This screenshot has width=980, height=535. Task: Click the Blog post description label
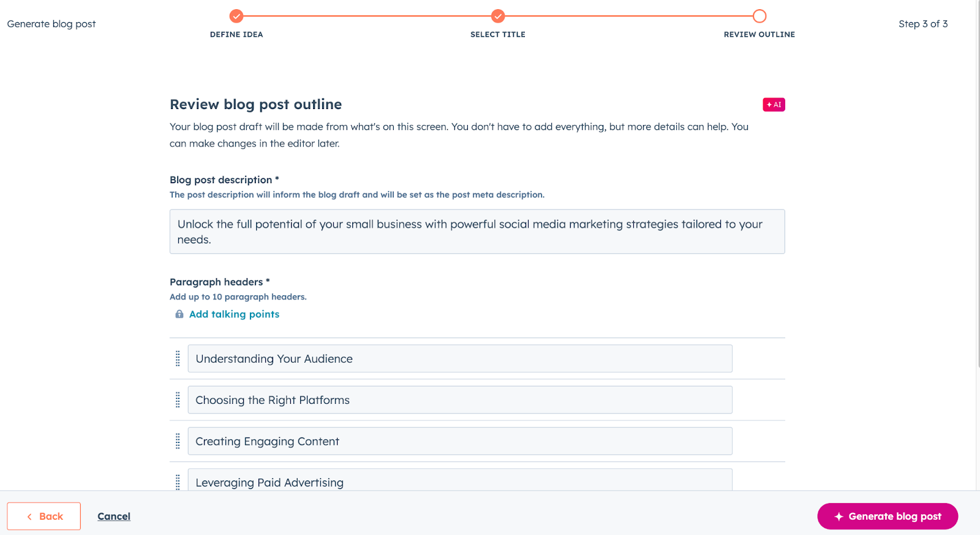click(224, 180)
